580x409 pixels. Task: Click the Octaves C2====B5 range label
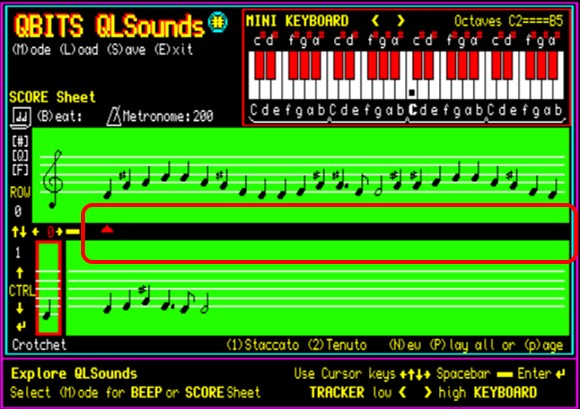click(x=509, y=21)
